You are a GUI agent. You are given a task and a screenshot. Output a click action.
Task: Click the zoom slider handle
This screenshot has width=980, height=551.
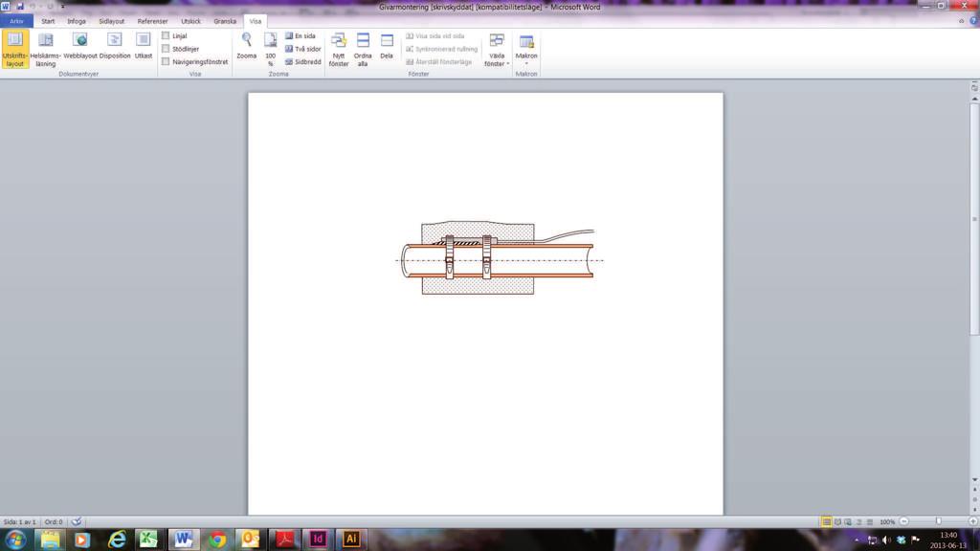point(938,521)
